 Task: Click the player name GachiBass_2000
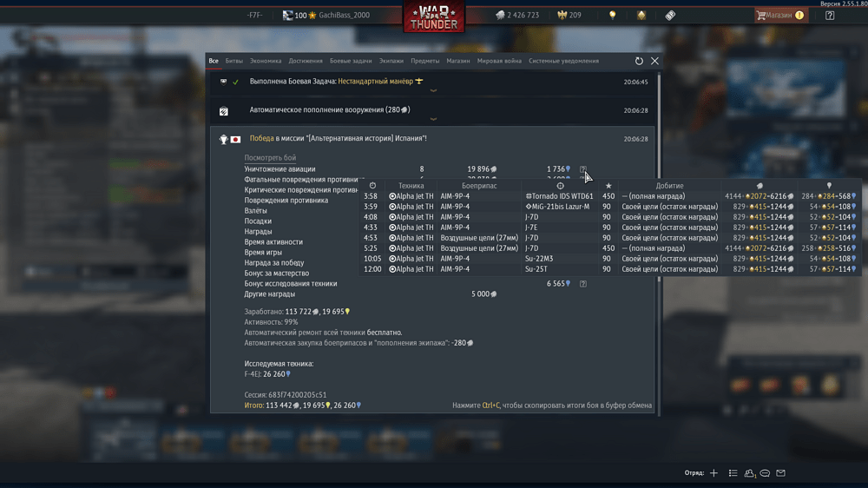(345, 15)
